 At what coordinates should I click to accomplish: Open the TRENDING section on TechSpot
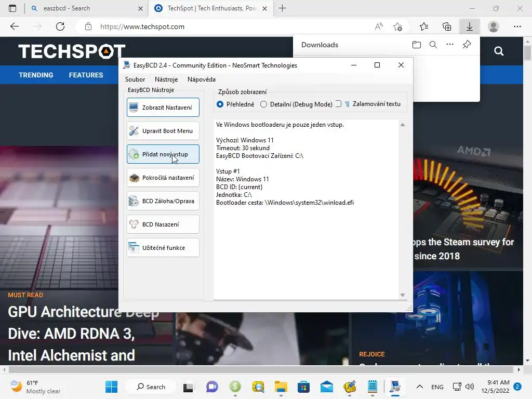[36, 75]
